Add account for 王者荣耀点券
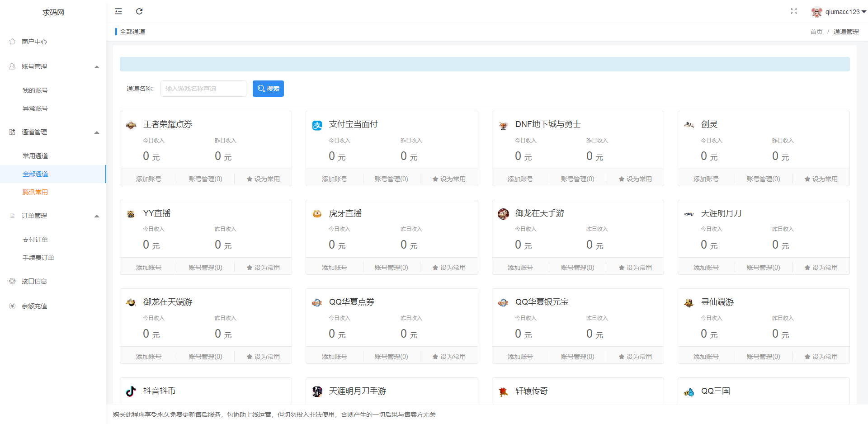 tap(149, 179)
